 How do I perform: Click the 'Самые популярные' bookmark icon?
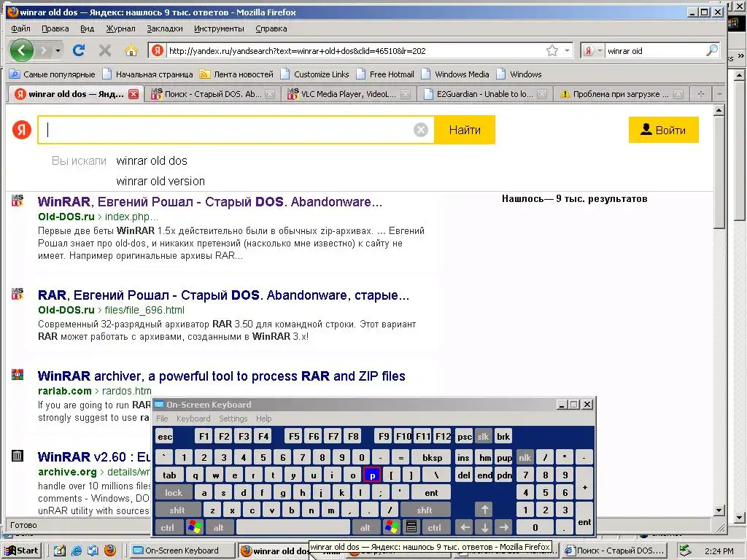pyautogui.click(x=15, y=74)
